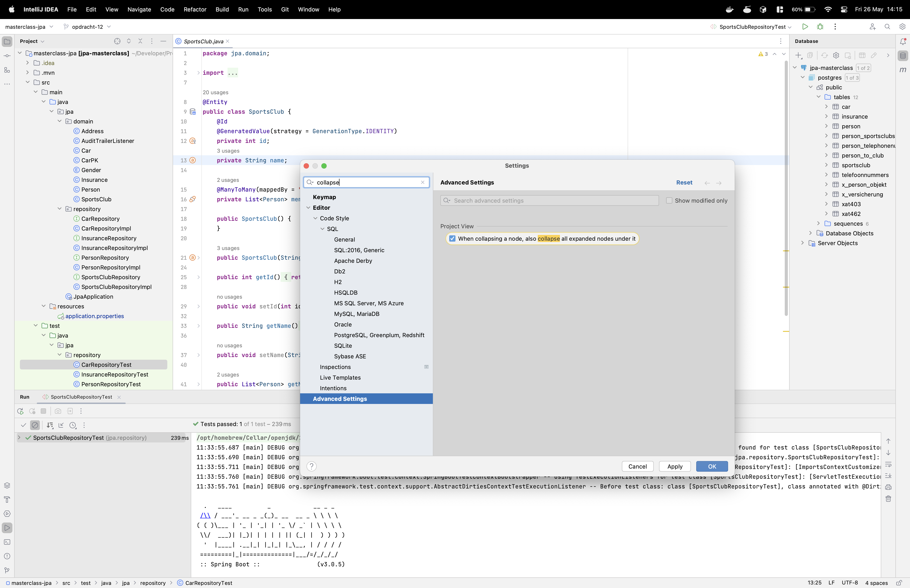910x588 pixels.
Task: Switch to the SportsClub.java editor tab
Action: pos(202,41)
